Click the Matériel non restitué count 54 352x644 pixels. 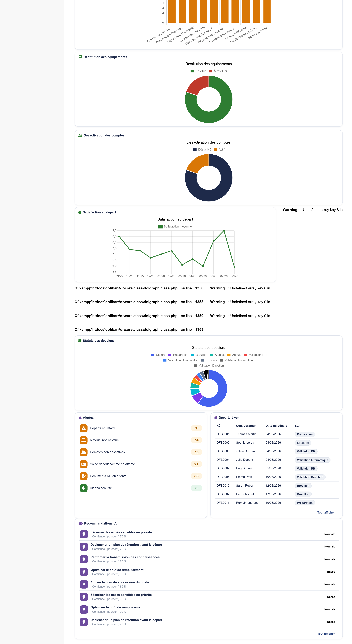[196, 440]
